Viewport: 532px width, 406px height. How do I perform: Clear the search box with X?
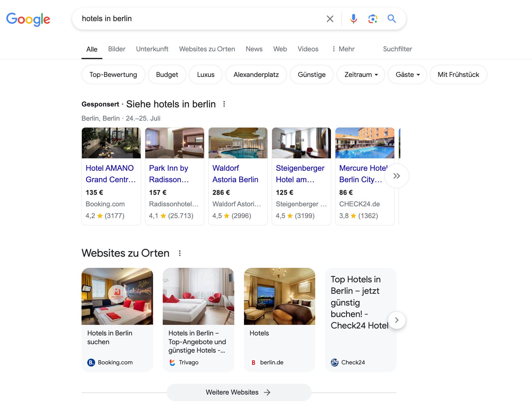point(330,19)
